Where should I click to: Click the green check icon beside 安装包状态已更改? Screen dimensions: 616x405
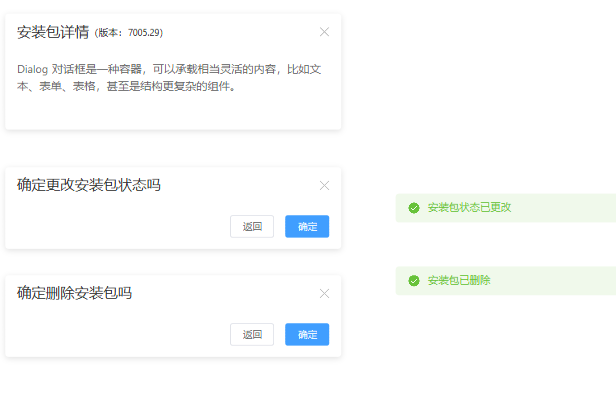(x=413, y=208)
